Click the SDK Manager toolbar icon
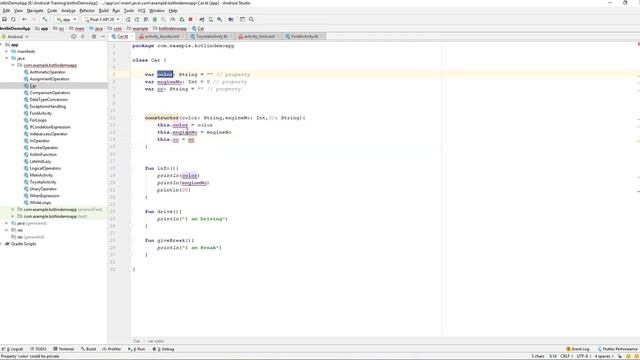 pyautogui.click(x=220, y=19)
